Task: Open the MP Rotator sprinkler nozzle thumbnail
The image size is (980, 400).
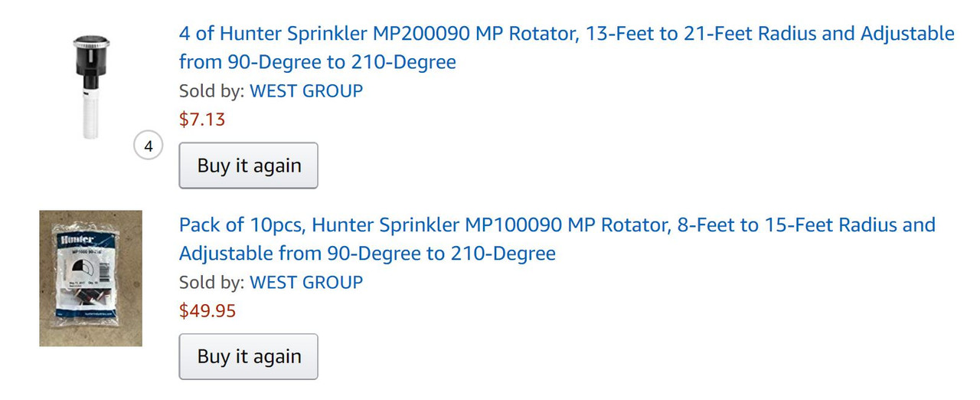Action: point(90,87)
